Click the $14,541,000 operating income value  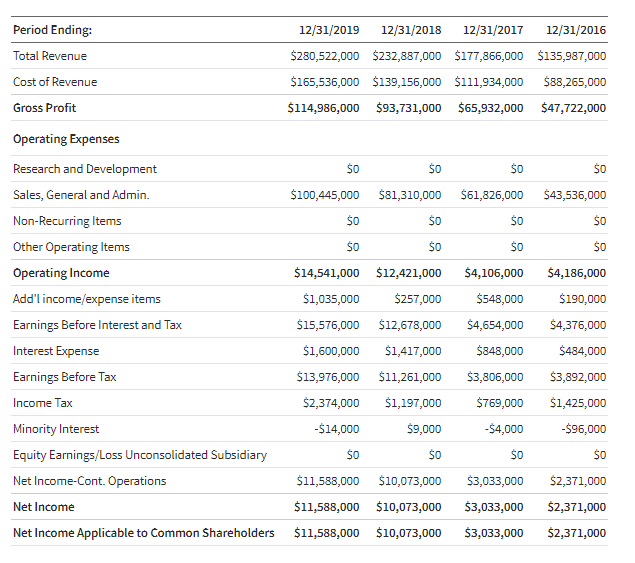[326, 273]
